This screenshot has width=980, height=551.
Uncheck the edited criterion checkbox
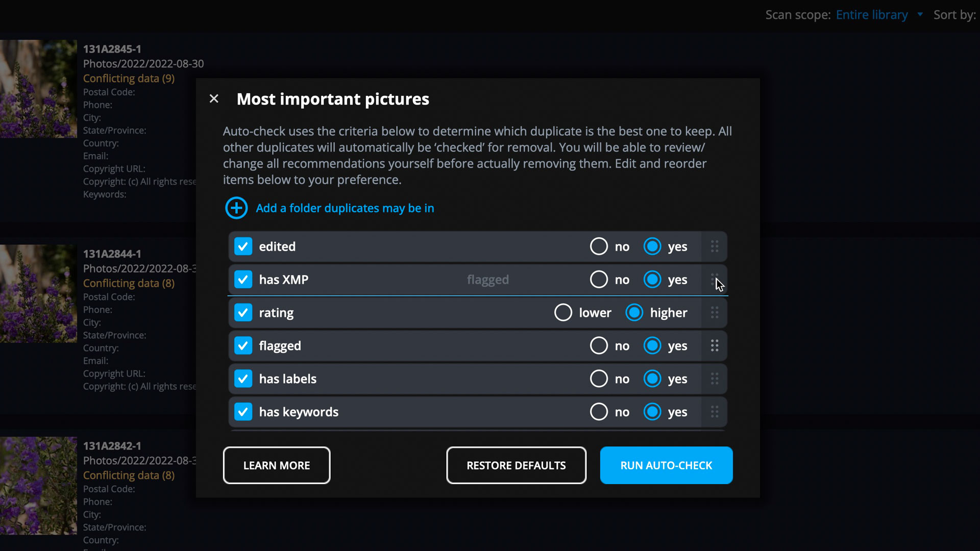pos(243,246)
